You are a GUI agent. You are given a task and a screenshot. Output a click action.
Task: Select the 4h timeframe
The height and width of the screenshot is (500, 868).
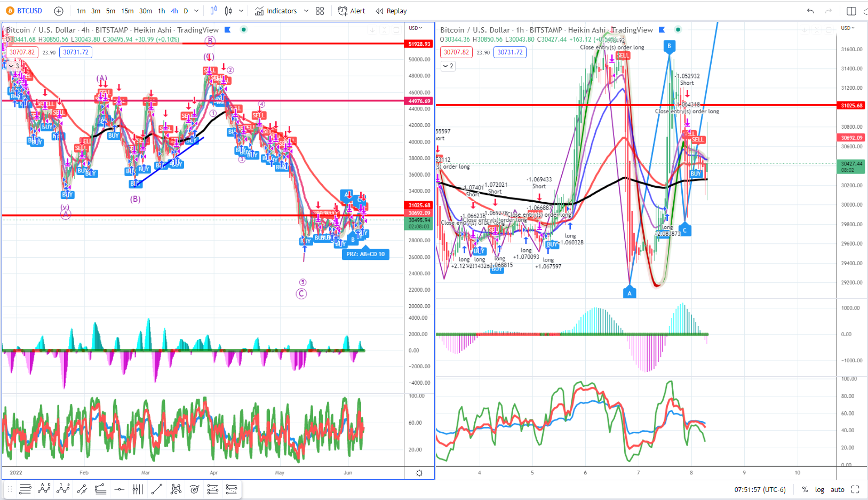point(174,11)
